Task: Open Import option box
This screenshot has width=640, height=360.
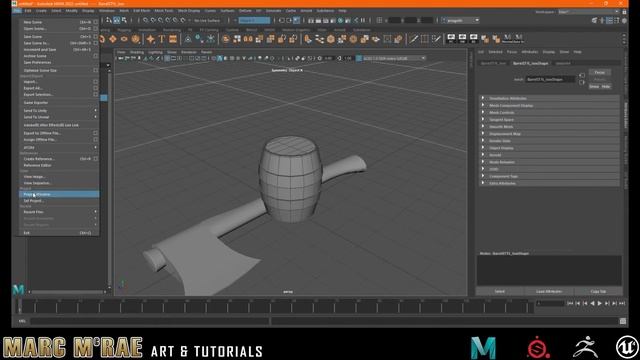Action: (96, 82)
